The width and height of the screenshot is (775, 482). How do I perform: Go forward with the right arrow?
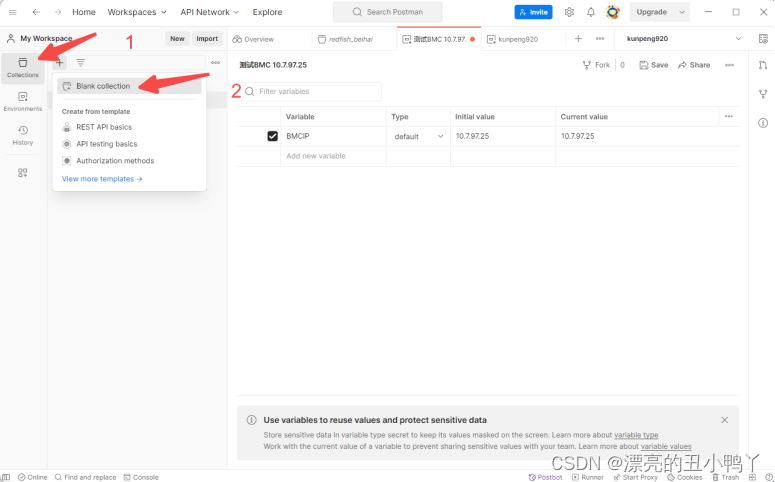pos(57,12)
